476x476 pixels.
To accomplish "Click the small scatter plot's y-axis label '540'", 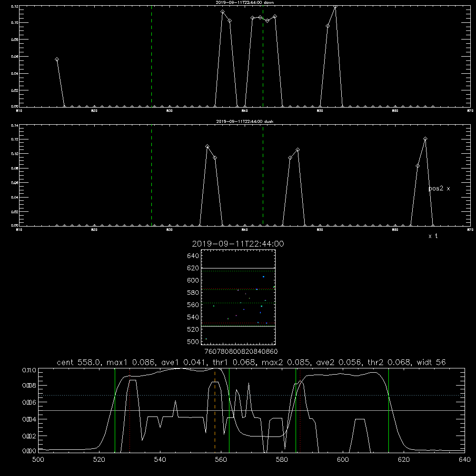I will coord(193,317).
